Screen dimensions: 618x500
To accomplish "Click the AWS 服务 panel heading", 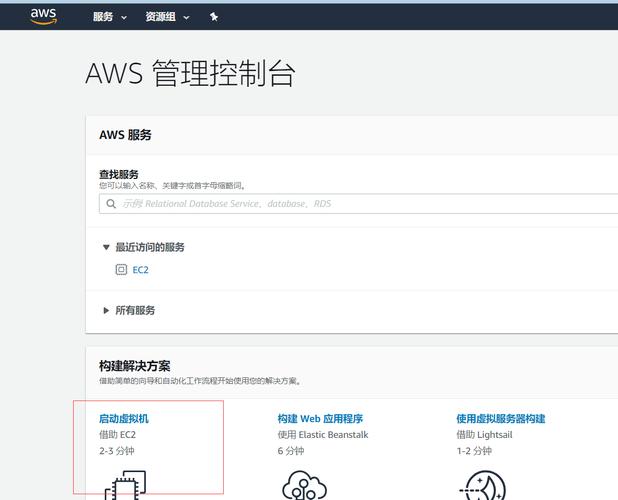I will click(x=125, y=135).
